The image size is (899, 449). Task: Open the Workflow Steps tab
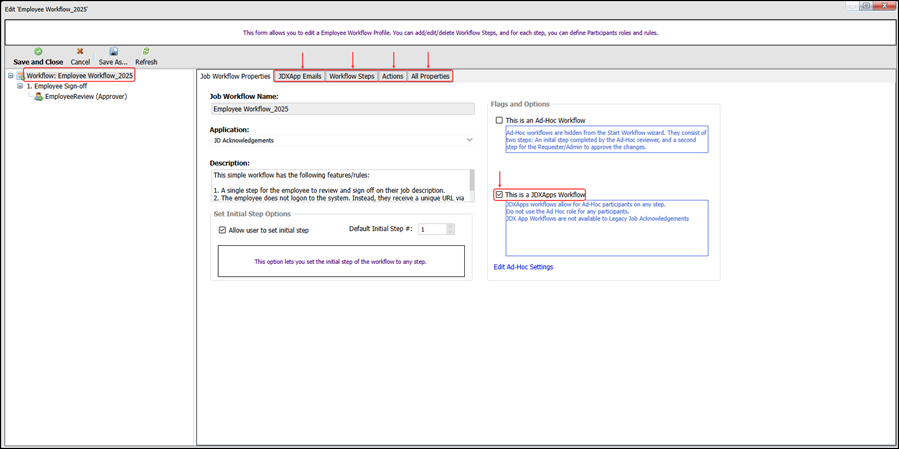pos(352,76)
